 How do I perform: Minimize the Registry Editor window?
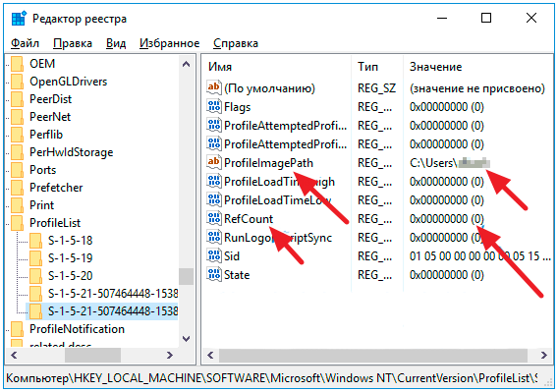coord(442,18)
